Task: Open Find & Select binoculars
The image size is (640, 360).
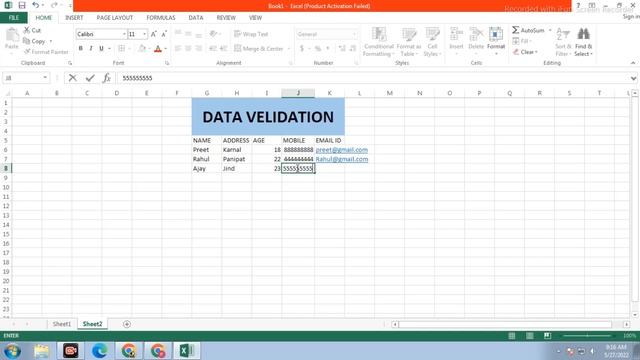Action: tap(583, 42)
